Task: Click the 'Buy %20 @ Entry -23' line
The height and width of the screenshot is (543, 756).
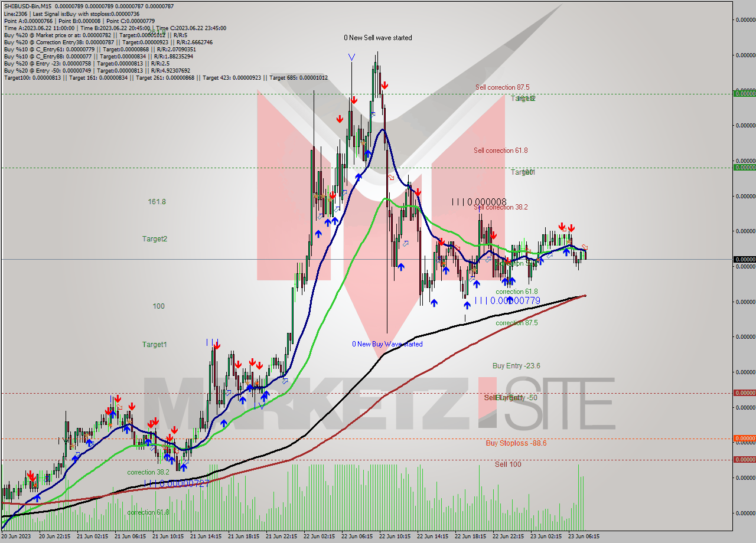Action: pyautogui.click(x=87, y=63)
